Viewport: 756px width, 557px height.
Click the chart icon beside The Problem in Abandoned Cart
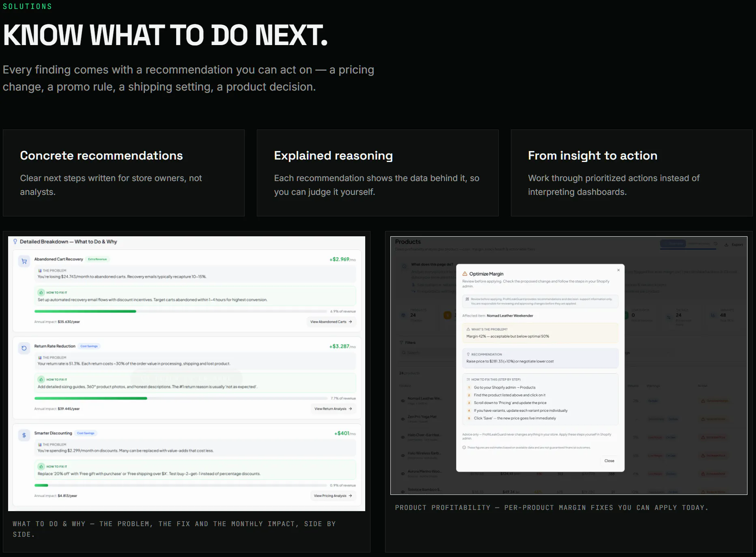coord(40,270)
